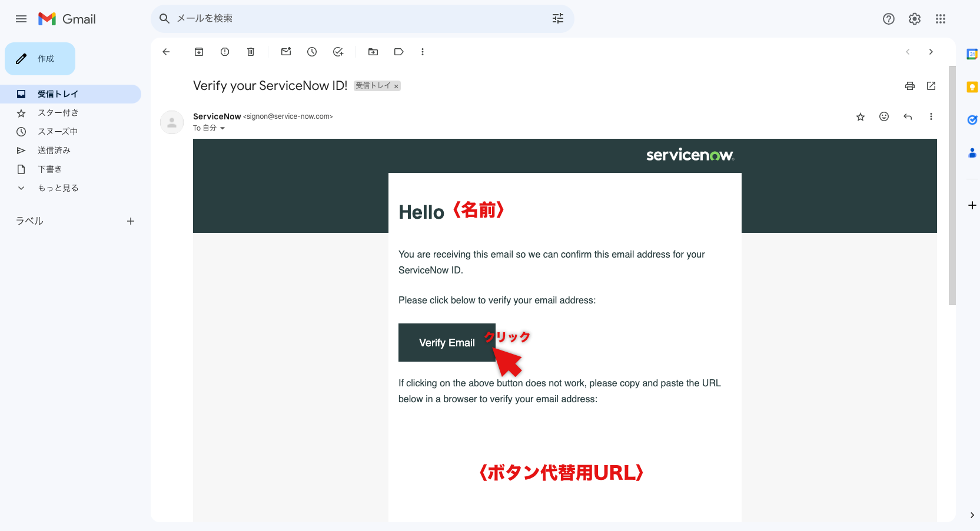The height and width of the screenshot is (531, 980).
Task: Move the email to another folder
Action: [x=373, y=52]
